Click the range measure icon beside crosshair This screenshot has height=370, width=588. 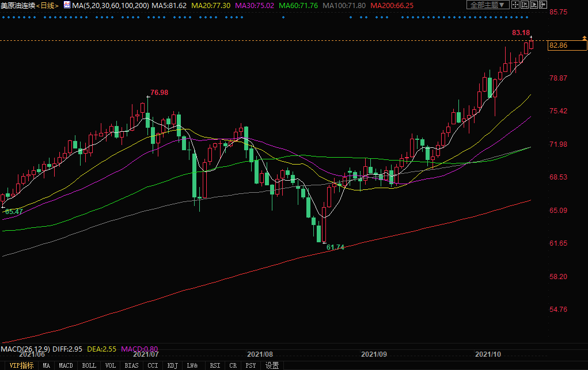coord(524,5)
